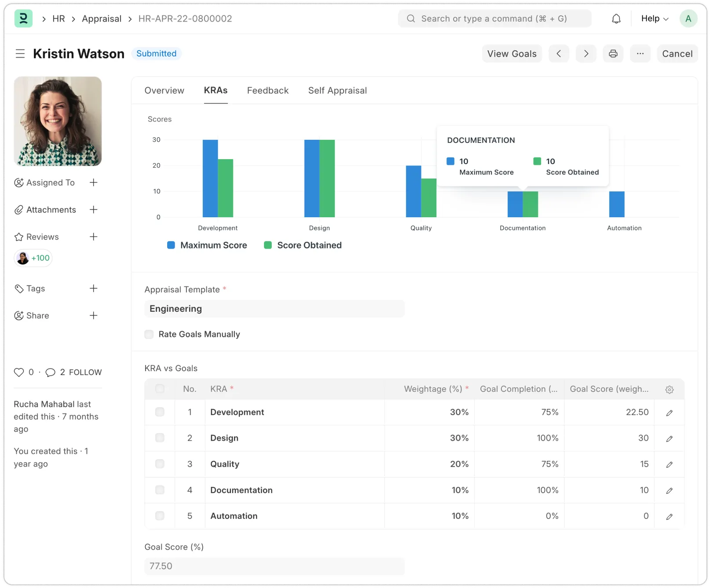Enable Rate Goals Manually checkbox

(x=149, y=334)
